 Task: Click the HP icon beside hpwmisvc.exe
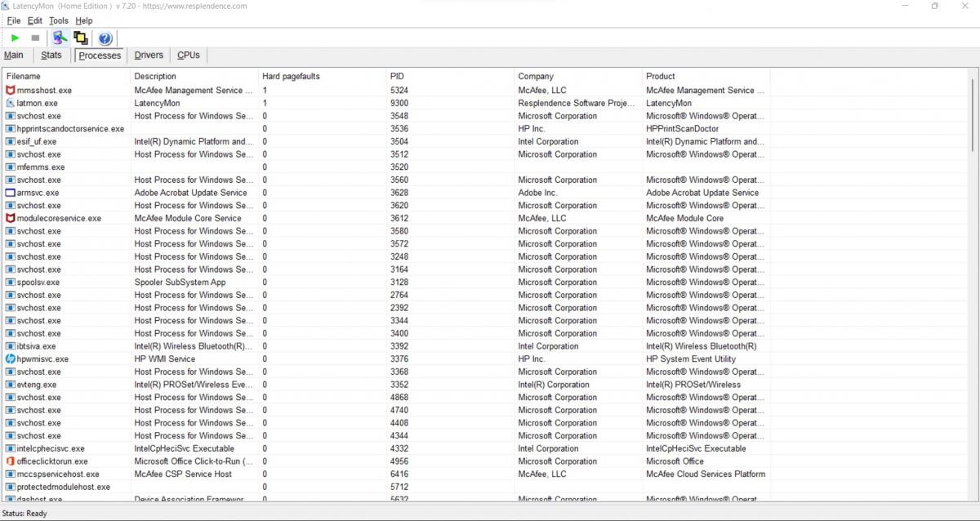coord(10,358)
